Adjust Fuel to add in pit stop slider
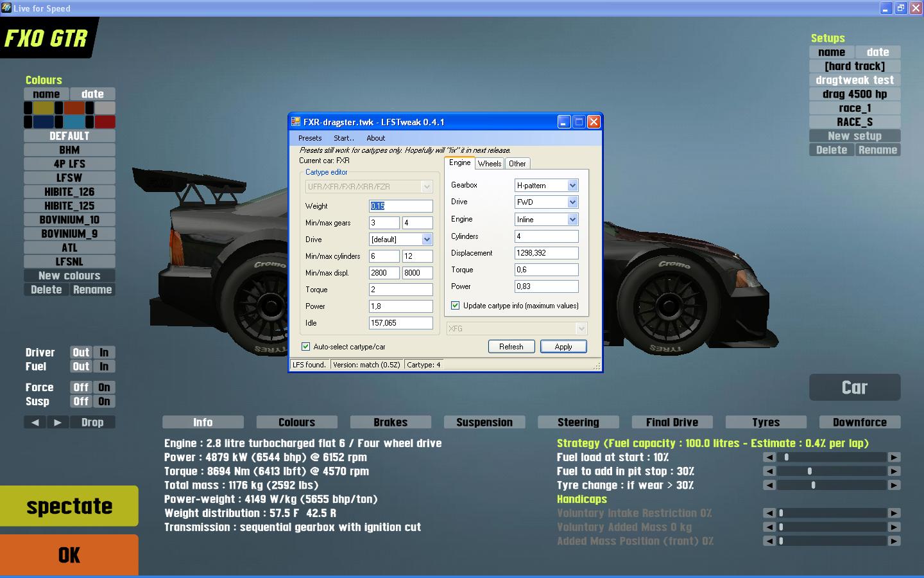This screenshot has width=924, height=578. pos(832,471)
